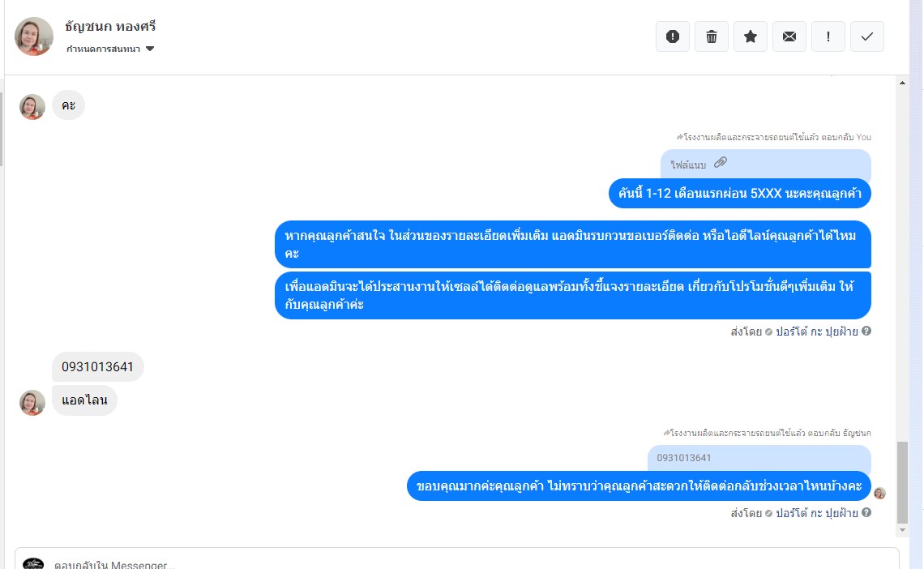
Task: Mark conversation as unread via envelope icon
Action: tap(789, 36)
